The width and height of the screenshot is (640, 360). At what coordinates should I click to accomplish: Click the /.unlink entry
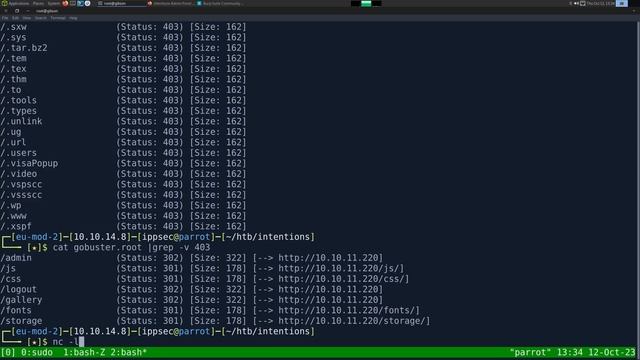tap(21, 121)
